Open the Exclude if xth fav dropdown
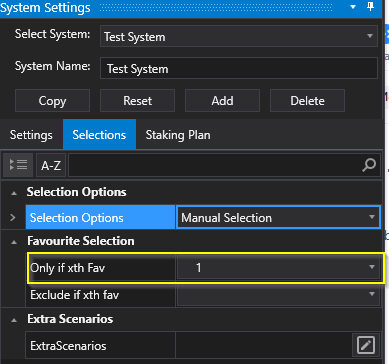The width and height of the screenshot is (389, 364). pos(279,294)
